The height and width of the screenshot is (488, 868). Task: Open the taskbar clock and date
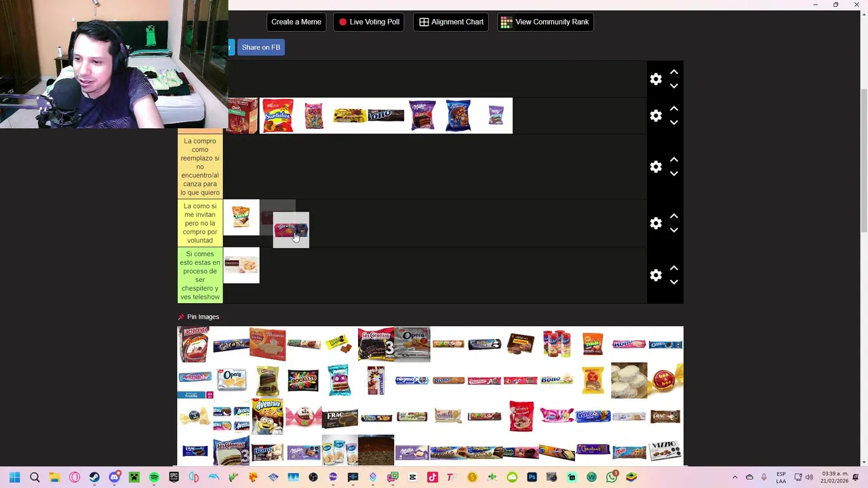click(x=834, y=477)
